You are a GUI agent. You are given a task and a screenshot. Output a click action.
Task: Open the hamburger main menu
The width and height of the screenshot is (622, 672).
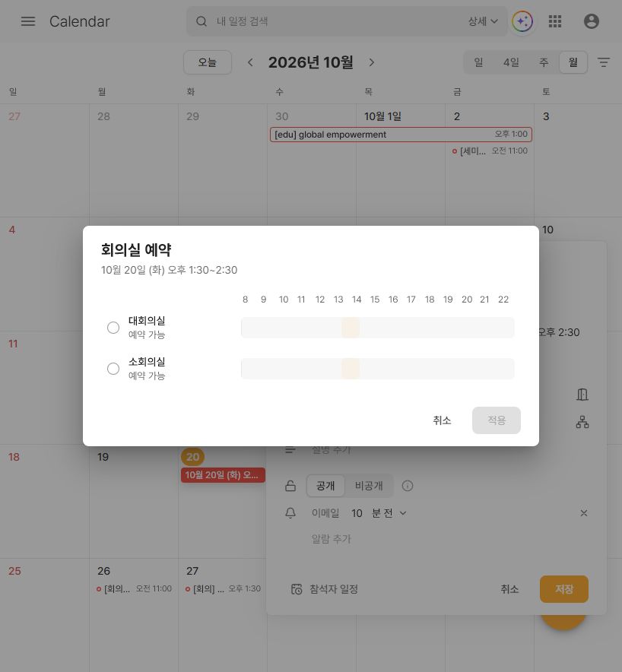click(x=28, y=21)
